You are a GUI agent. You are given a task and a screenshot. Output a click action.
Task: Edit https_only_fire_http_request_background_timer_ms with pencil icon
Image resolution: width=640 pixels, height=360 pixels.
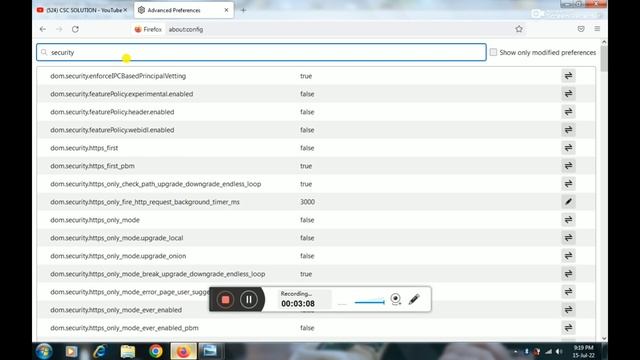(x=568, y=202)
